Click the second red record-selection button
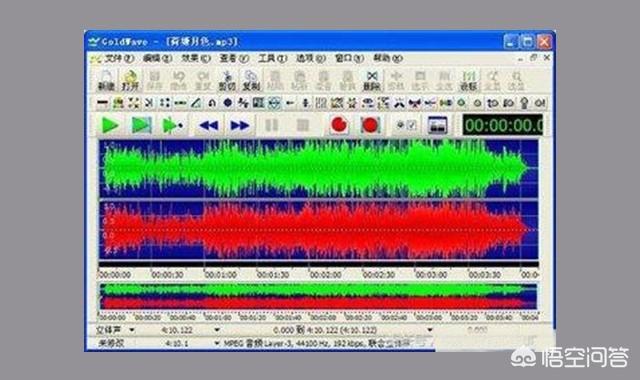This screenshot has width=640, height=380. [370, 125]
